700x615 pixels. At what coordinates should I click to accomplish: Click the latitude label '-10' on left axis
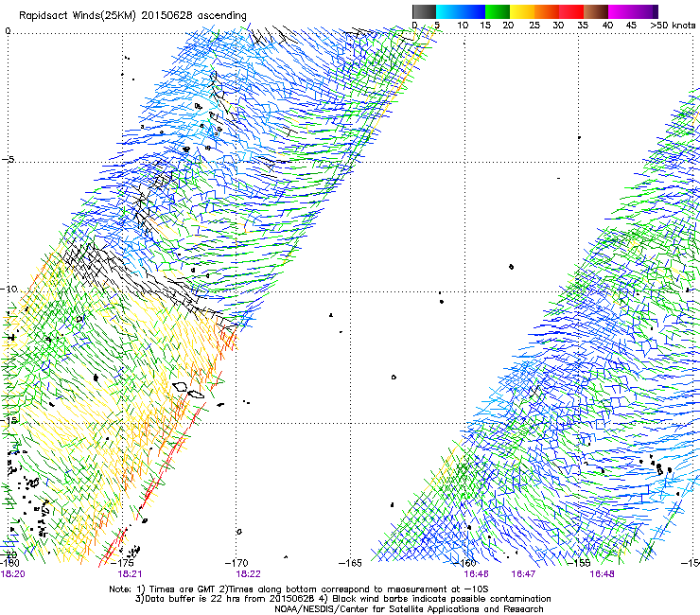click(9, 289)
